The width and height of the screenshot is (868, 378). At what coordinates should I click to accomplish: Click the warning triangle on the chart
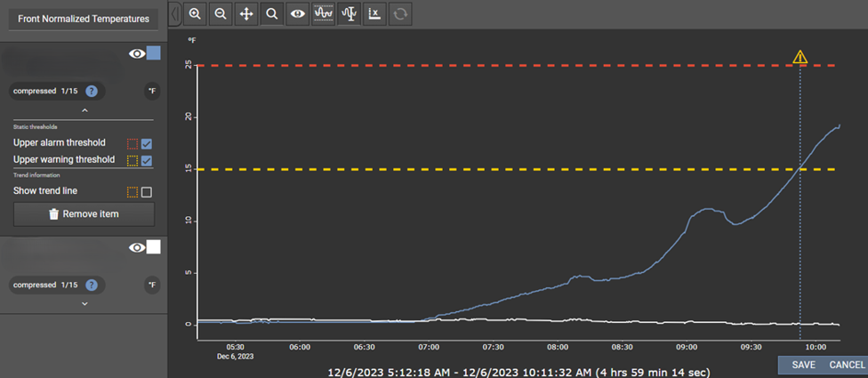click(x=800, y=58)
